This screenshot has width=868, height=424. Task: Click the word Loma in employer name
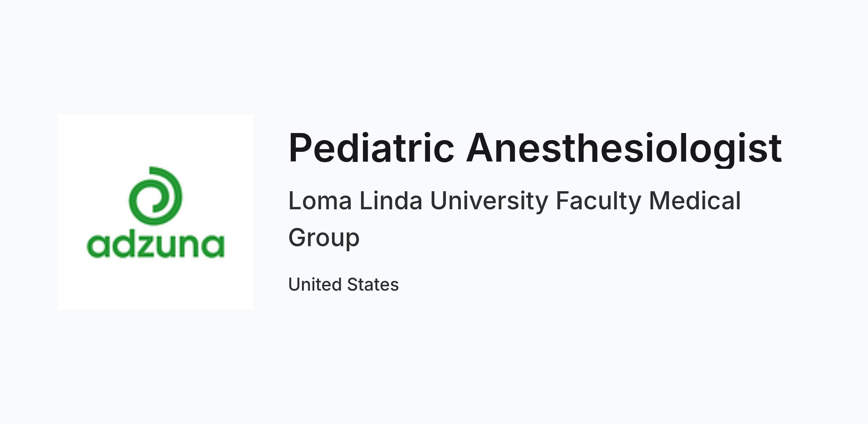(320, 201)
